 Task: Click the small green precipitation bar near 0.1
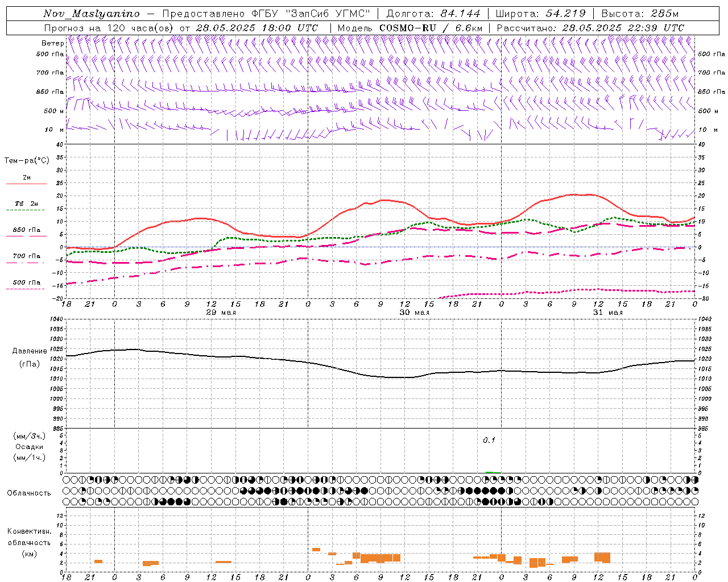point(489,472)
